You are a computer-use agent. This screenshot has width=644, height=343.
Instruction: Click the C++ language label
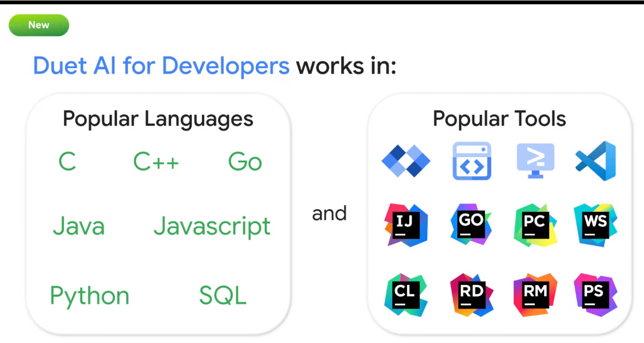point(156,162)
